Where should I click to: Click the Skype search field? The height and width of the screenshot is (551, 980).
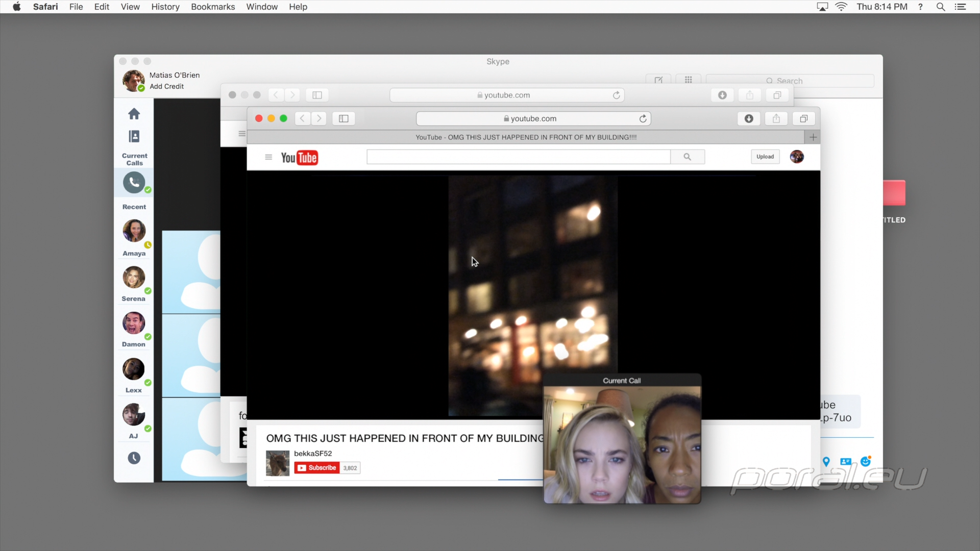point(790,81)
